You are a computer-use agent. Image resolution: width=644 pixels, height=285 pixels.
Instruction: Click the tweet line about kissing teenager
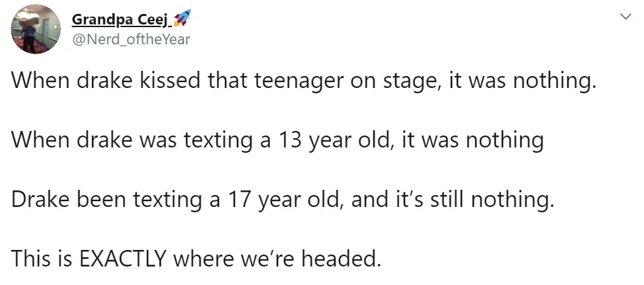tap(303, 81)
